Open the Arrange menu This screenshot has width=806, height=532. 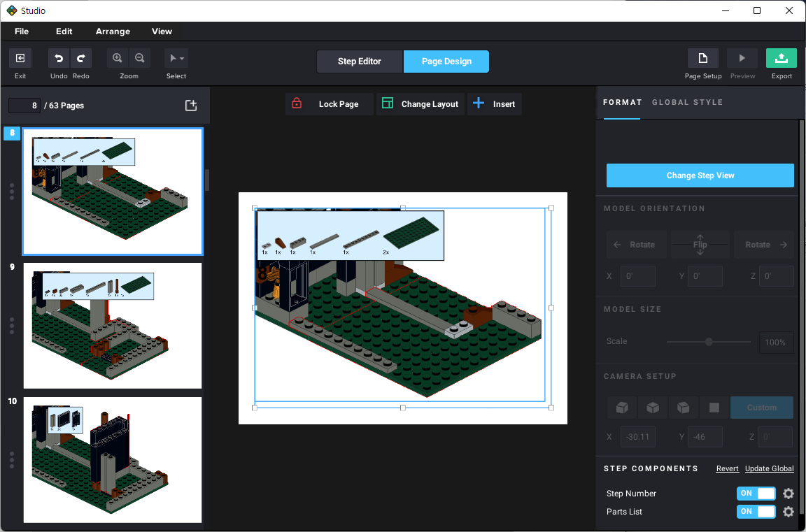(x=113, y=31)
